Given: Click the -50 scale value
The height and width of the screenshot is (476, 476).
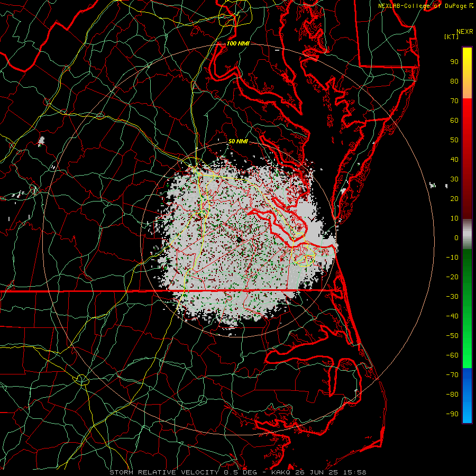Looking at the screenshot, I should (x=452, y=336).
